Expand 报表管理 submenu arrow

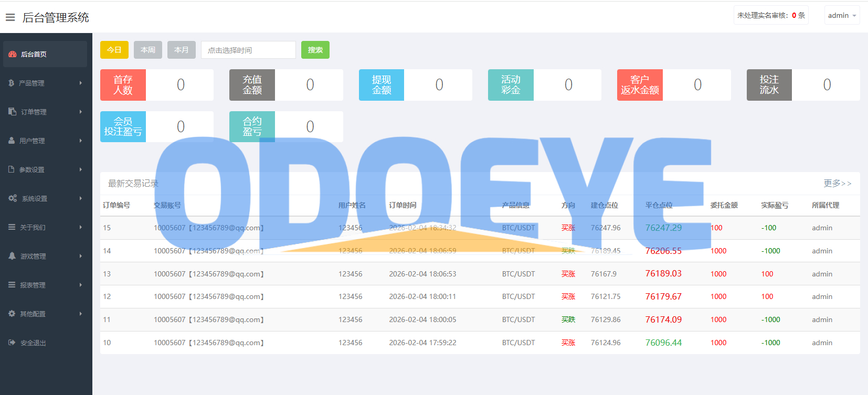[x=81, y=285]
